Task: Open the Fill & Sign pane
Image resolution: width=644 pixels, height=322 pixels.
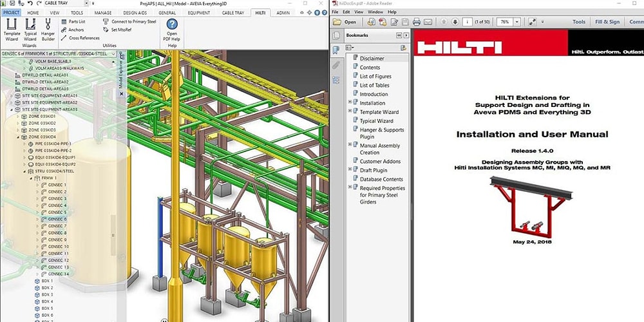Action: [607, 22]
